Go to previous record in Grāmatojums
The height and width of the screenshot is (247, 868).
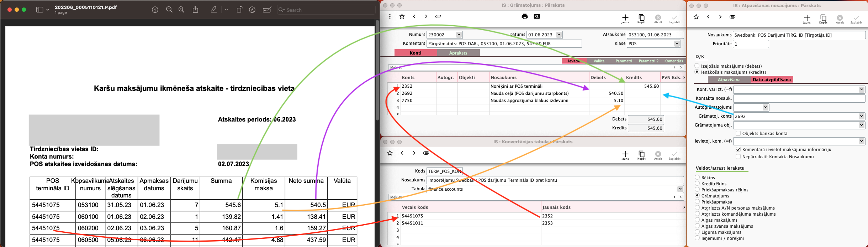414,16
